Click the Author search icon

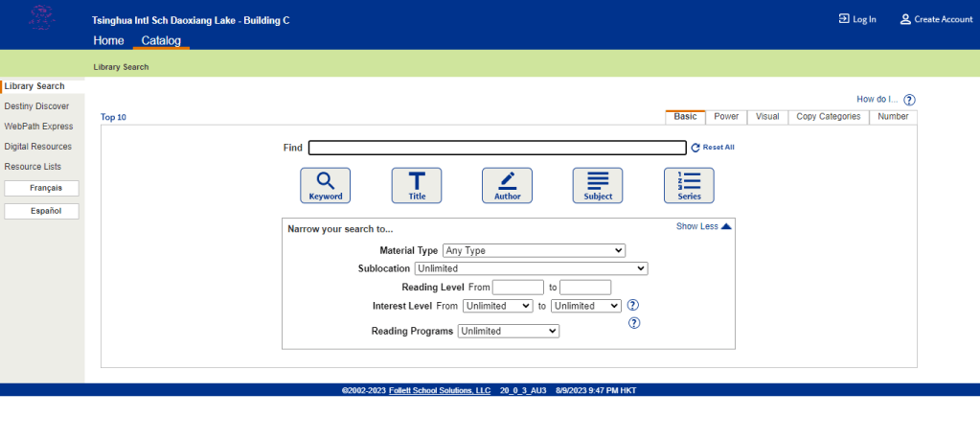coord(507,185)
